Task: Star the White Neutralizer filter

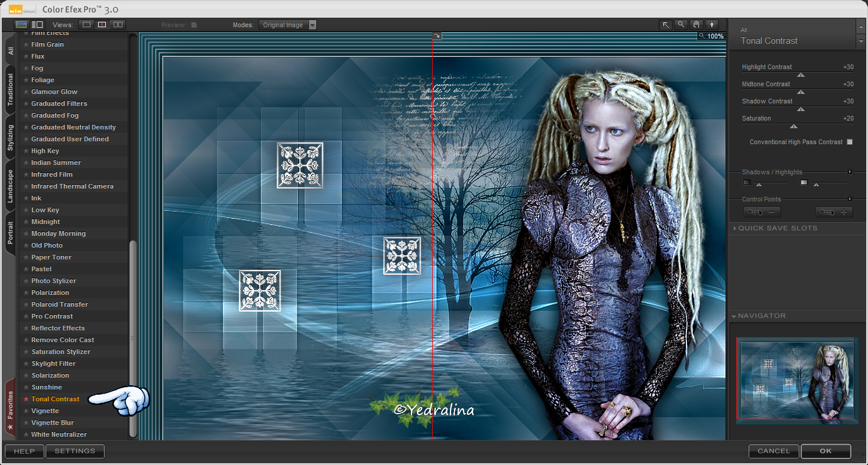Action: (26, 434)
